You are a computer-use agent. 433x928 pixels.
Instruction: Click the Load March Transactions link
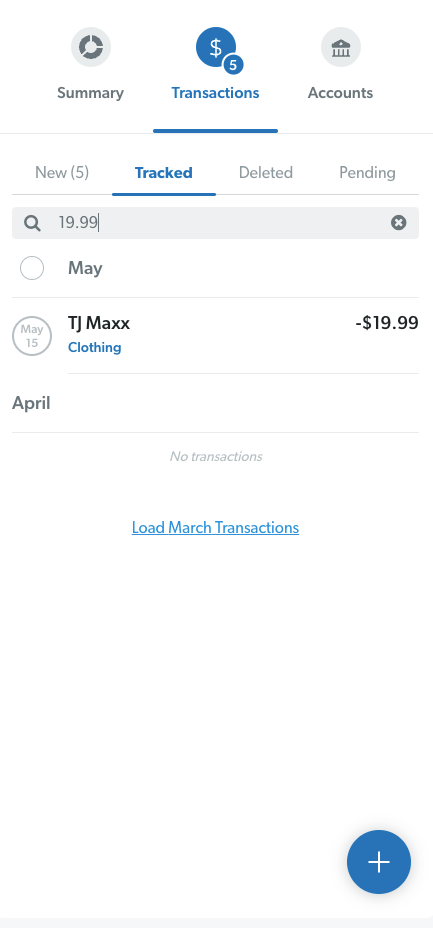tap(215, 527)
